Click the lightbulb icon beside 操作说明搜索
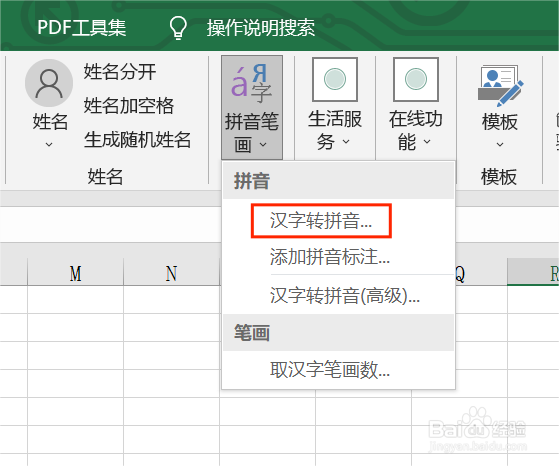559x466 pixels. pyautogui.click(x=178, y=27)
